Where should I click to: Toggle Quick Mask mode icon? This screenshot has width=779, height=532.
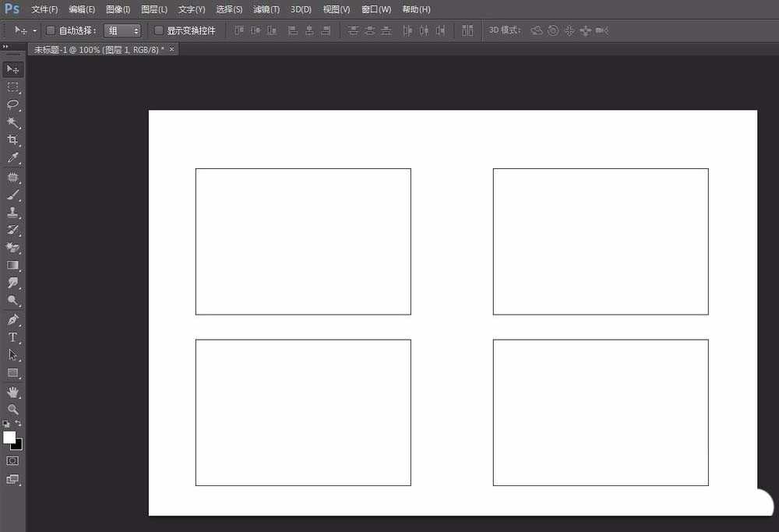[x=12, y=461]
